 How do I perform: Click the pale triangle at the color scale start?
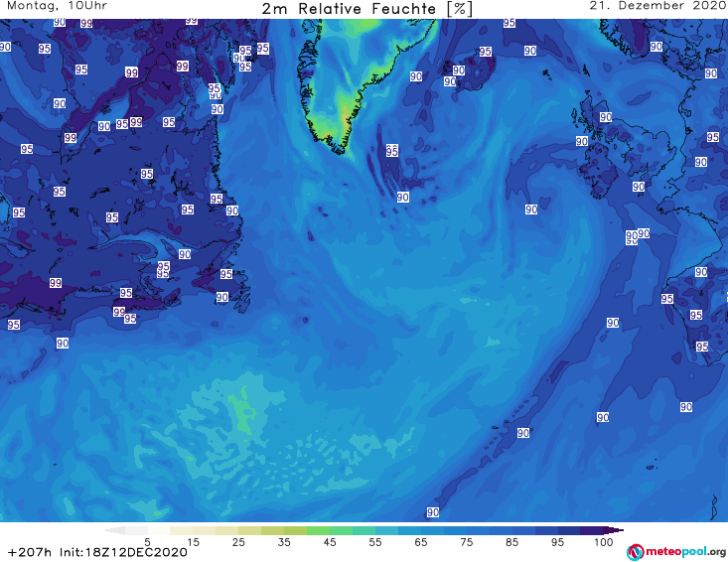coord(114,530)
